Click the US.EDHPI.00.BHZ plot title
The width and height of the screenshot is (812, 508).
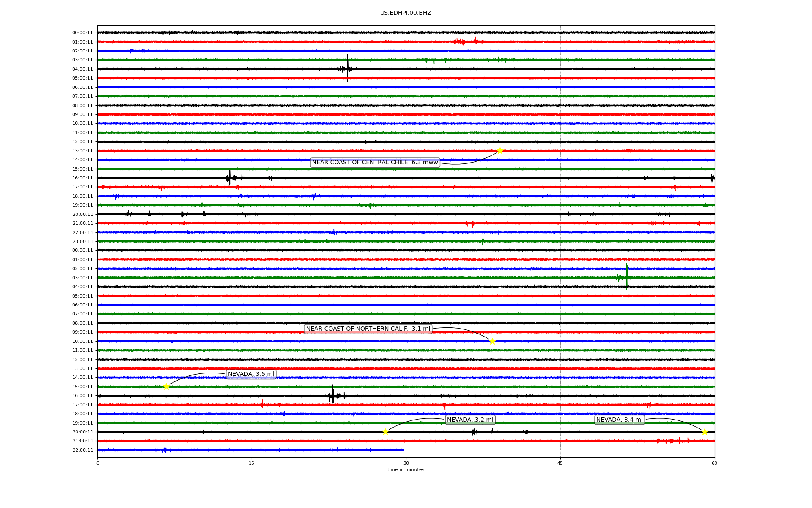(406, 13)
